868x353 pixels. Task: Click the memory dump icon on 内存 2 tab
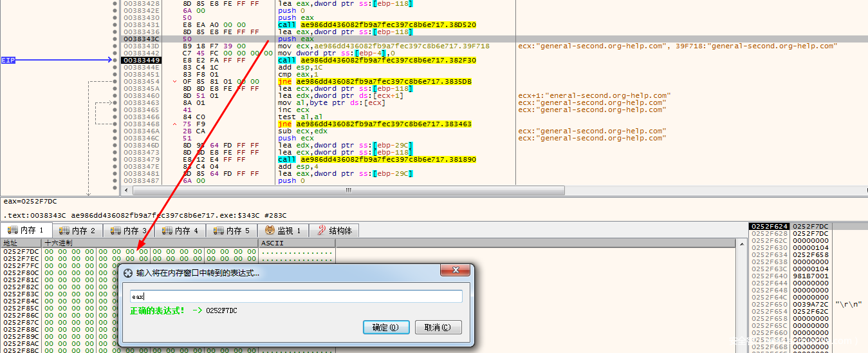[x=64, y=231]
